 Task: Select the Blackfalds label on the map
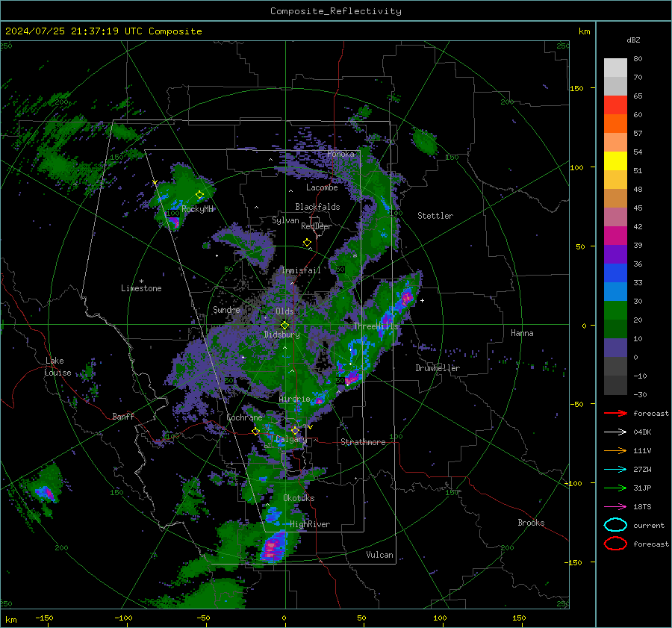(x=317, y=207)
